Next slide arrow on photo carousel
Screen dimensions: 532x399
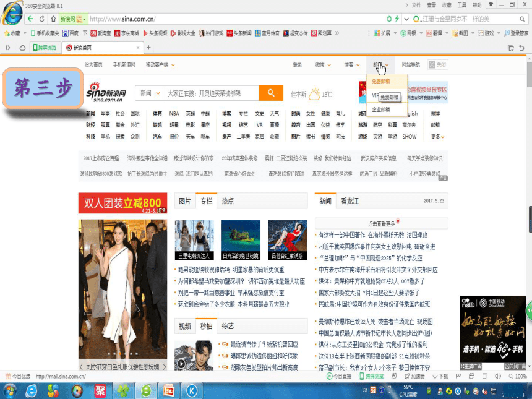tap(164, 367)
